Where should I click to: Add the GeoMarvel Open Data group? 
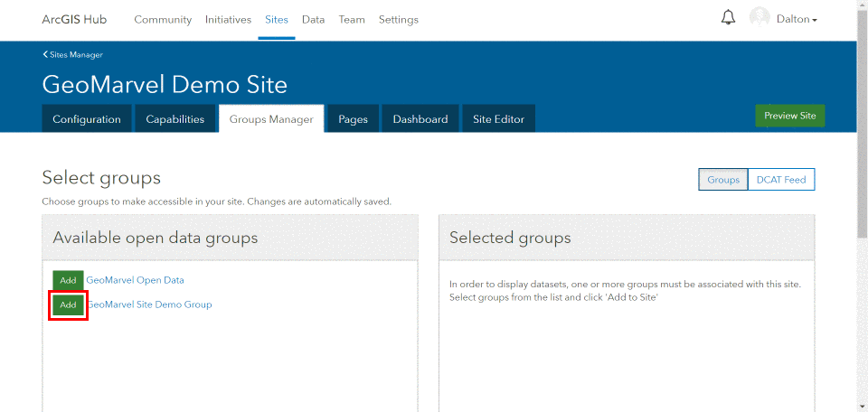pos(68,280)
